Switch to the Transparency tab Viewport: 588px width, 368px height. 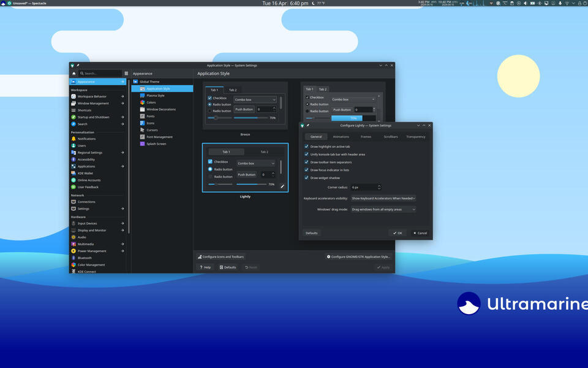point(416,137)
